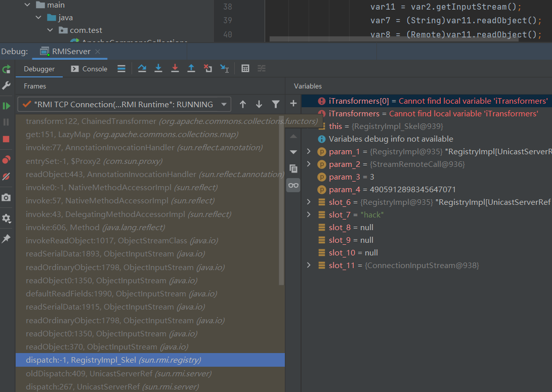This screenshot has width=552, height=392.
Task: Expand the param_1 variable node
Action: (x=309, y=152)
